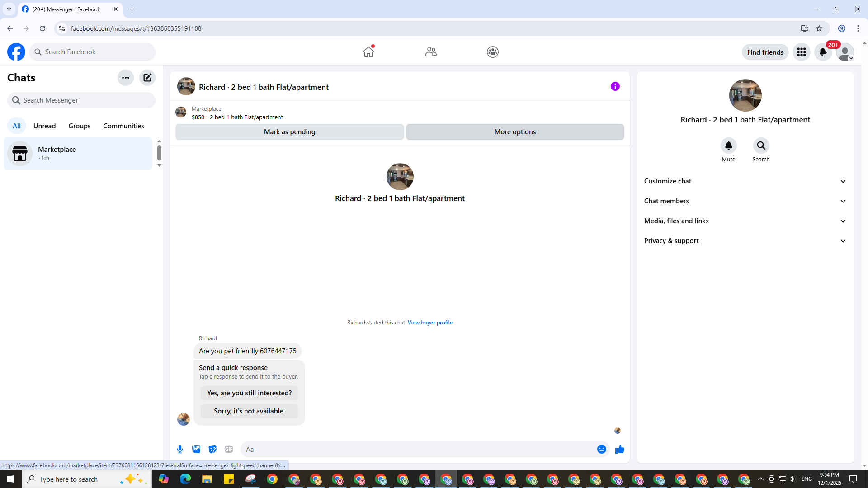Open the Chrome profile icon

[x=842, y=28]
